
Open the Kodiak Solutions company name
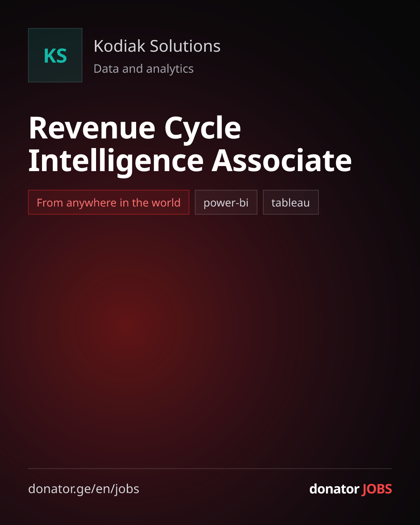157,46
